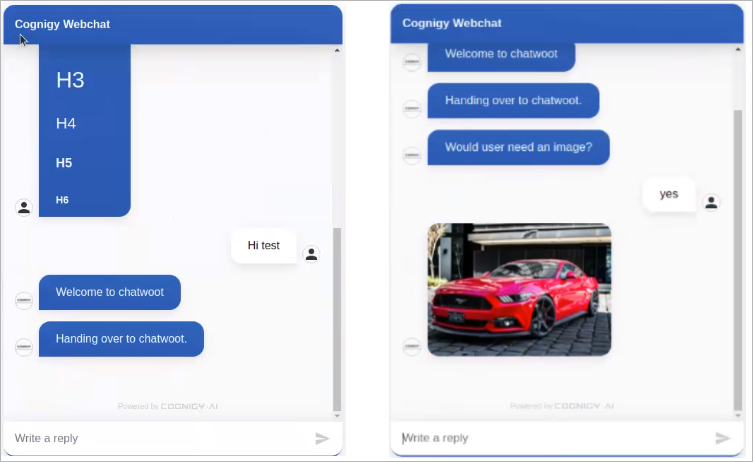Screen dimensions: 753x462
Task: Click user avatar beside yes message
Action: 711,202
